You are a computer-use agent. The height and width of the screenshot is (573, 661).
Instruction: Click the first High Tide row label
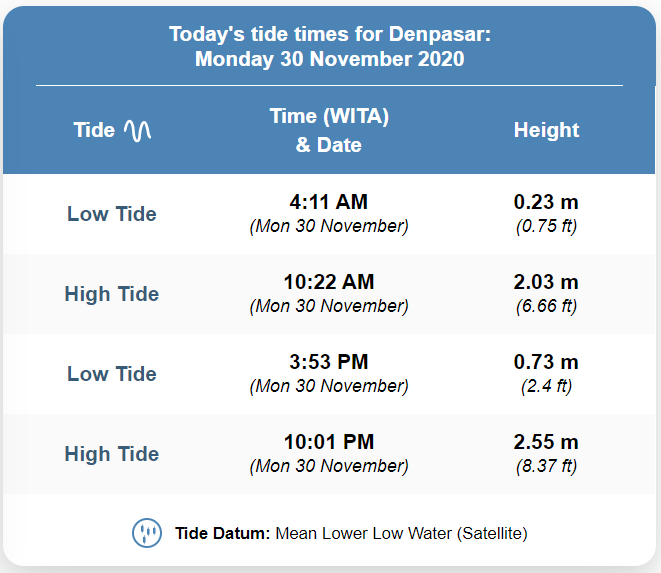click(112, 294)
